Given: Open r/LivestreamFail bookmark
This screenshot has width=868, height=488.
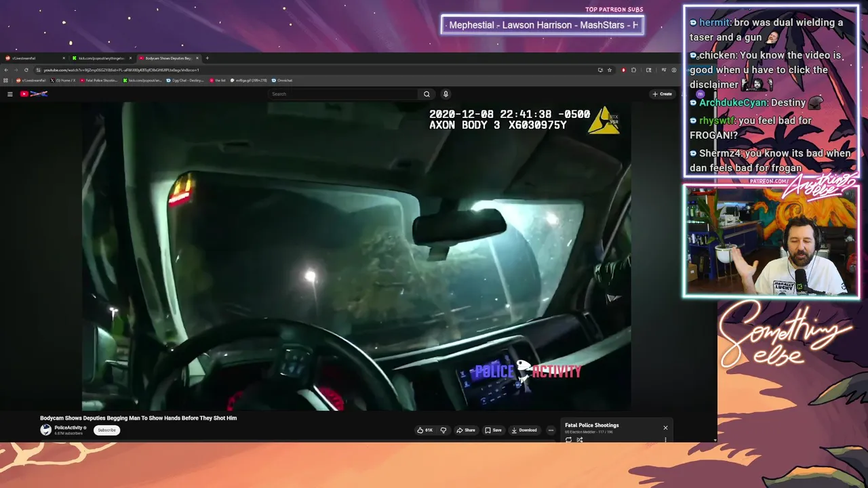Looking at the screenshot, I should coord(31,81).
